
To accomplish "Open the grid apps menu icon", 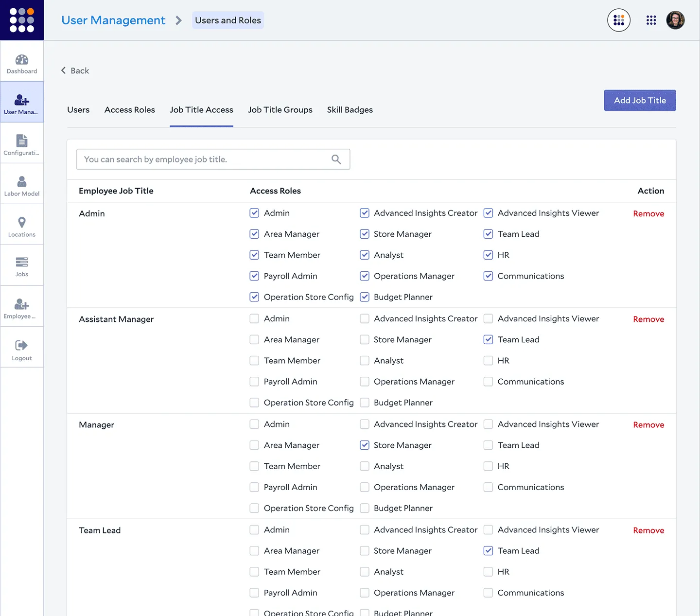I will [x=651, y=20].
